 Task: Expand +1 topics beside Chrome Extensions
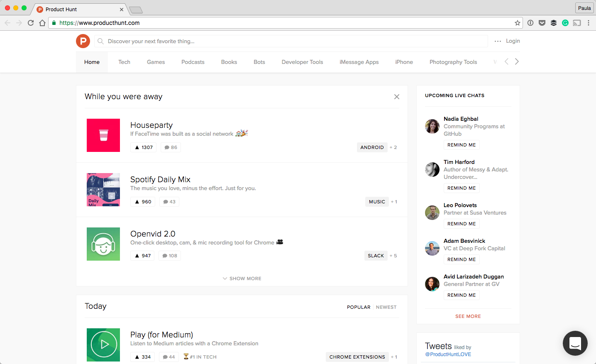394,357
